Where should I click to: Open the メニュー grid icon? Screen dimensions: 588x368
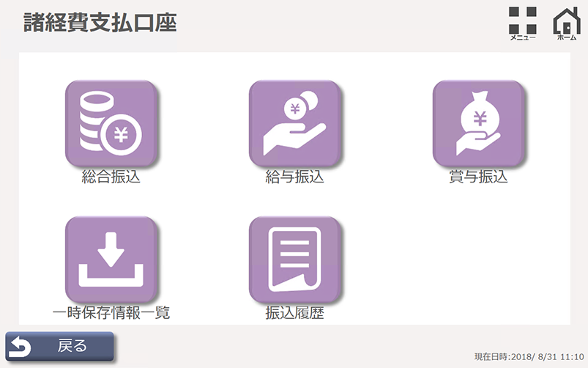pyautogui.click(x=522, y=20)
